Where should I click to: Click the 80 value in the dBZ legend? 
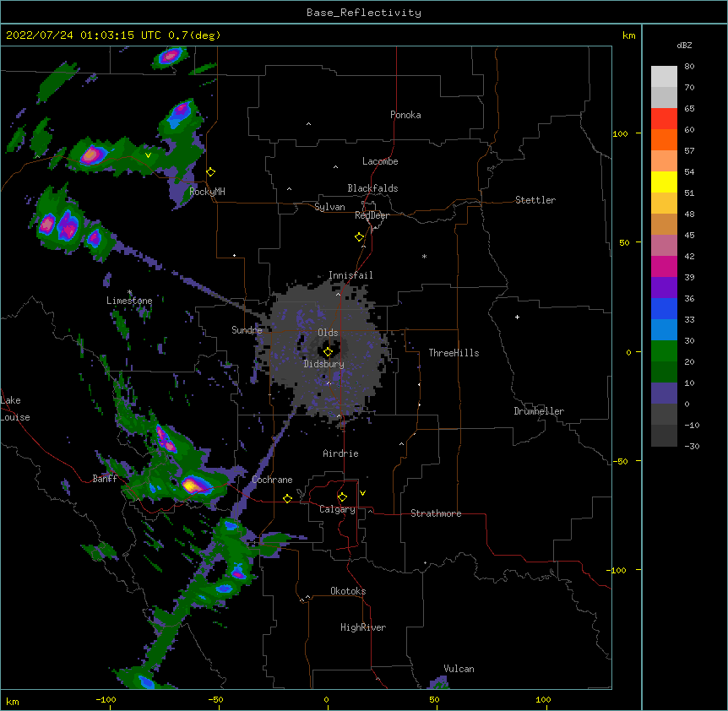689,67
